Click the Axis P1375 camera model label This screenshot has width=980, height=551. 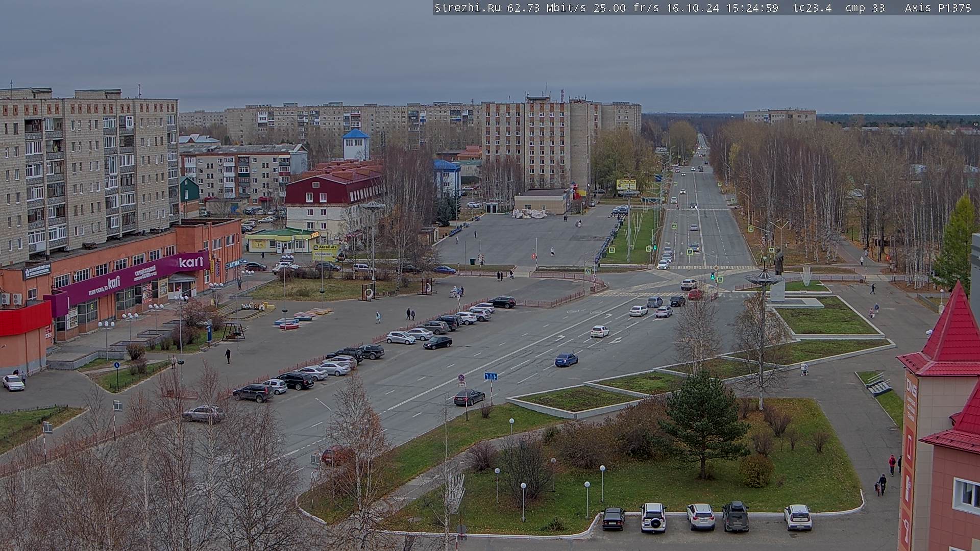(x=938, y=8)
